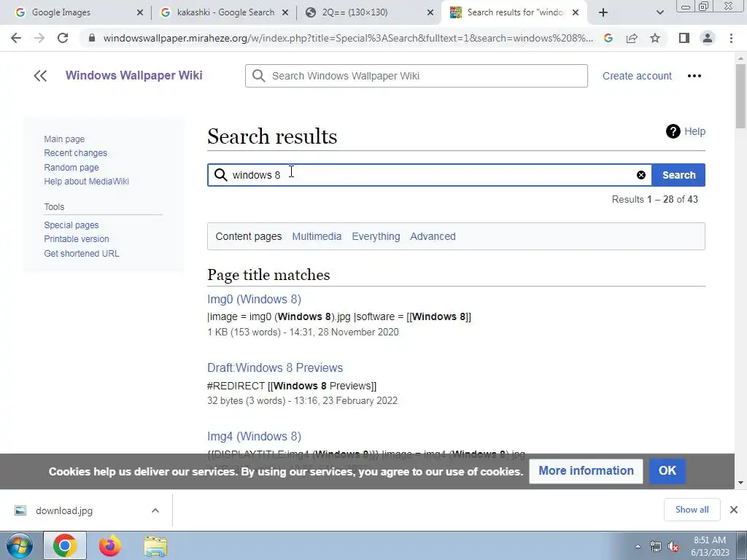Click the blue Search button
Screen dimensions: 747x560
[x=678, y=175]
